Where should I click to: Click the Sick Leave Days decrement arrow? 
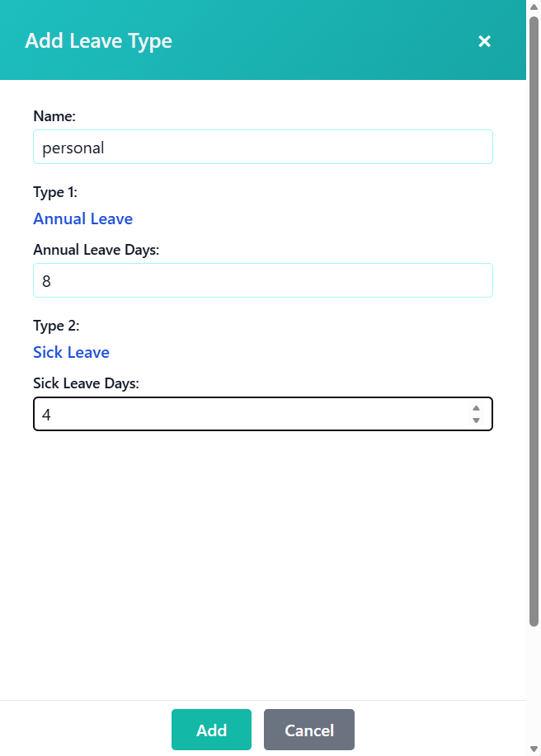click(476, 420)
